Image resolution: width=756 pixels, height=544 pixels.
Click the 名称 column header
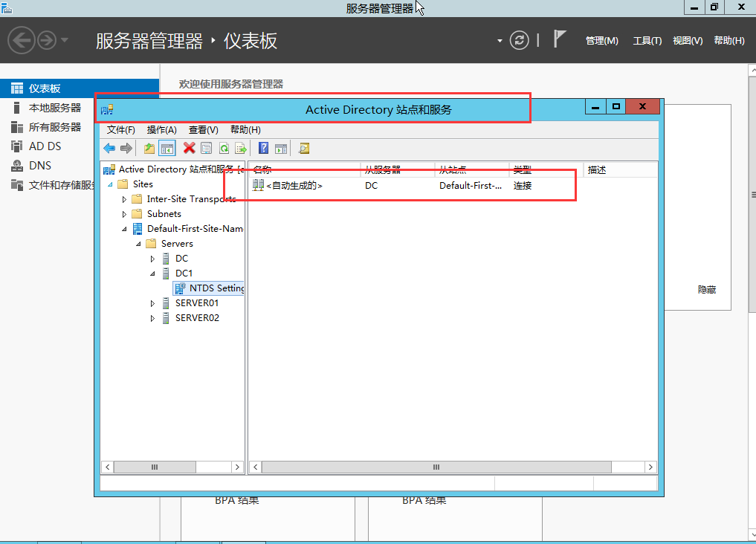click(x=305, y=169)
